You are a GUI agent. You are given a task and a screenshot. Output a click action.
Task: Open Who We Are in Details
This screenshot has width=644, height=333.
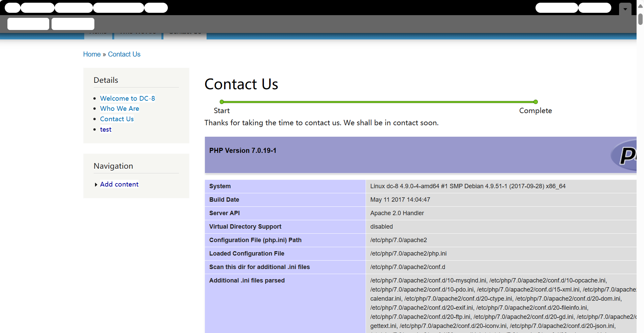pyautogui.click(x=119, y=108)
